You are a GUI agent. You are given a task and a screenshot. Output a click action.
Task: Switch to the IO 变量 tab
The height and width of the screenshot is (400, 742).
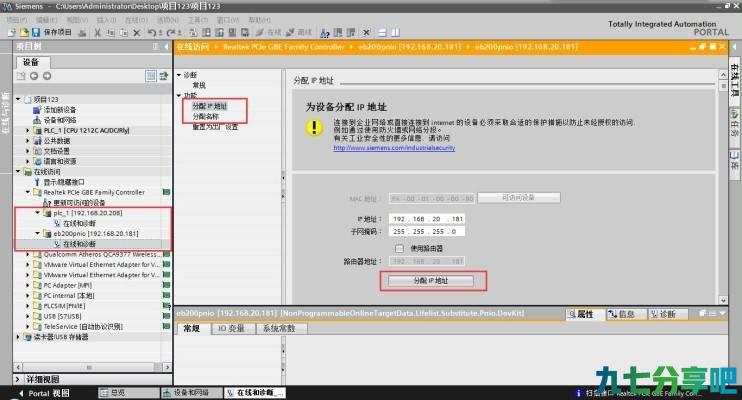click(231, 329)
